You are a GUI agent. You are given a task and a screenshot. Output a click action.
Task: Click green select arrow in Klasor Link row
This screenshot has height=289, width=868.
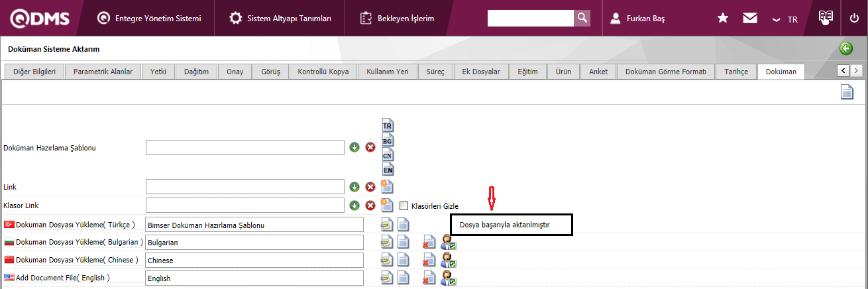coord(354,205)
